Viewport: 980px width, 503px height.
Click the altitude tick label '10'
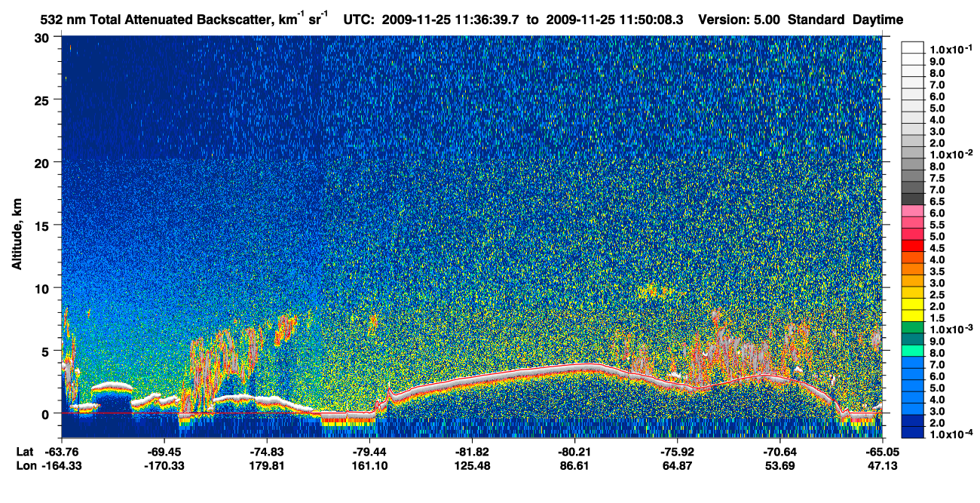tap(44, 288)
